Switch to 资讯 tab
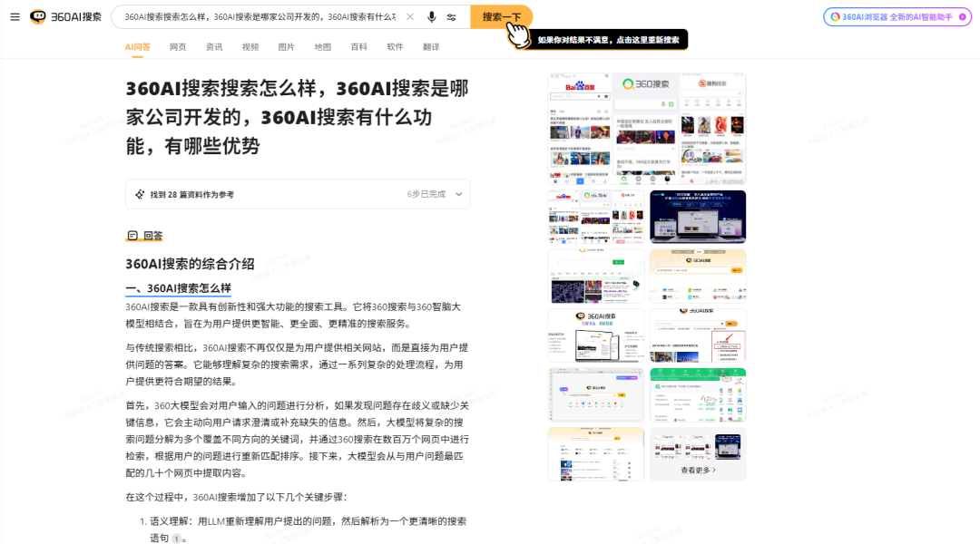Screen dimensions: 980x544 (x=214, y=47)
